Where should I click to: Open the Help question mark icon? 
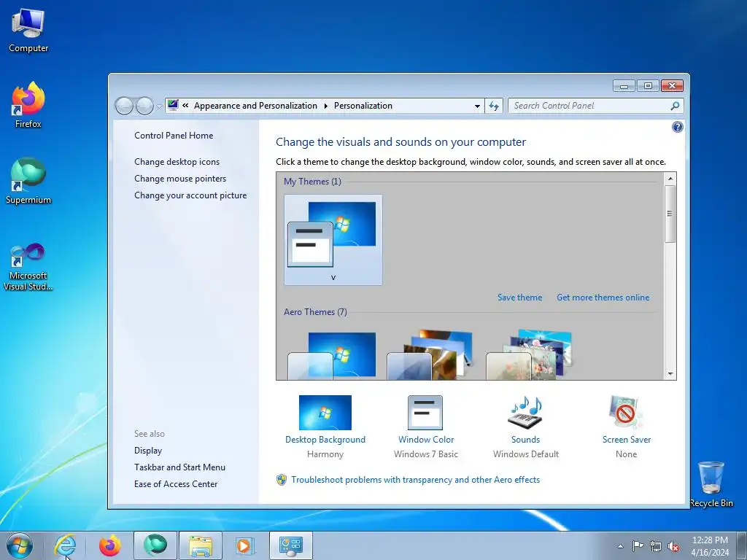677,127
